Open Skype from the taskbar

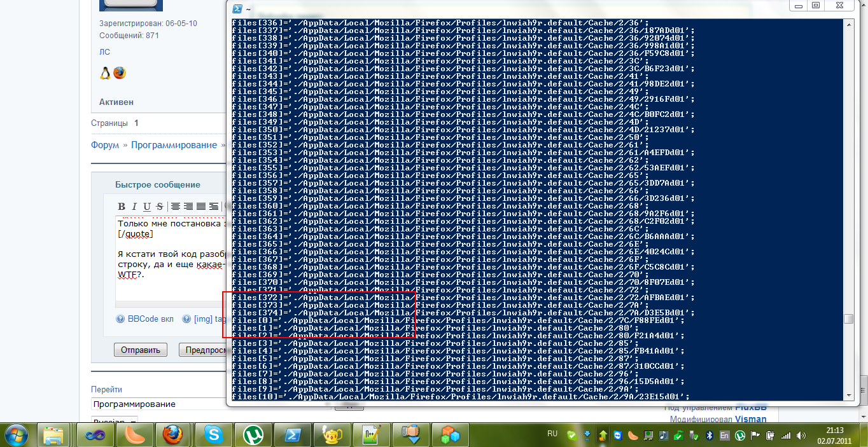213,436
